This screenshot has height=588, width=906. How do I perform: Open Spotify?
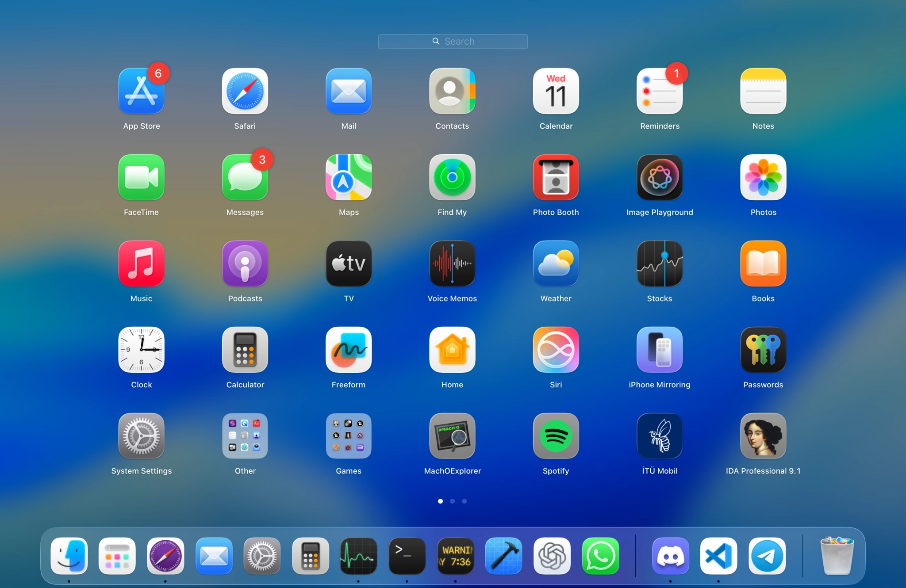click(556, 436)
